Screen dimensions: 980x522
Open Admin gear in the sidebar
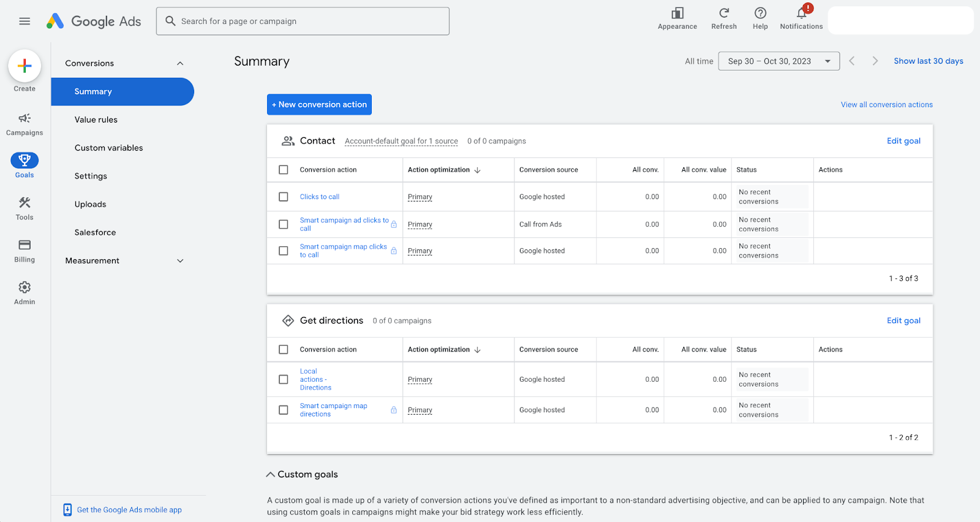pos(24,293)
